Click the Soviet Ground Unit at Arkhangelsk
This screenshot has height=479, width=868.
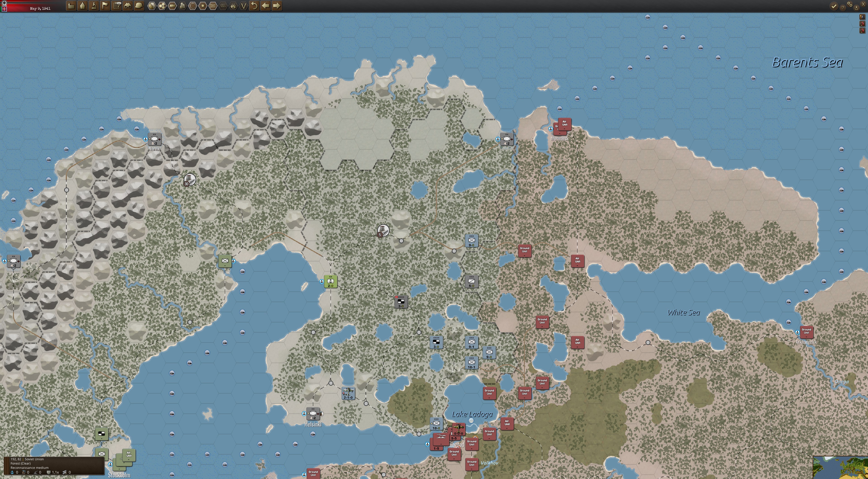pyautogui.click(x=806, y=332)
